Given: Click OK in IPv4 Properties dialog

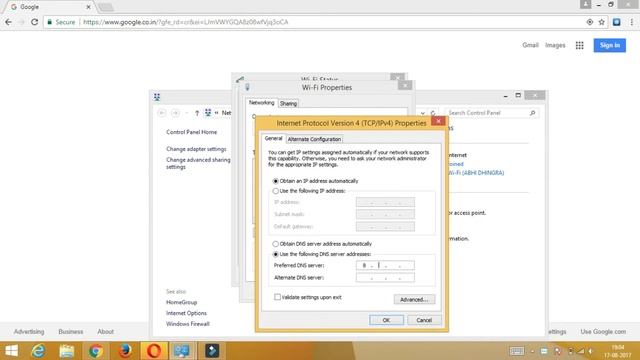Looking at the screenshot, I should pos(386,320).
